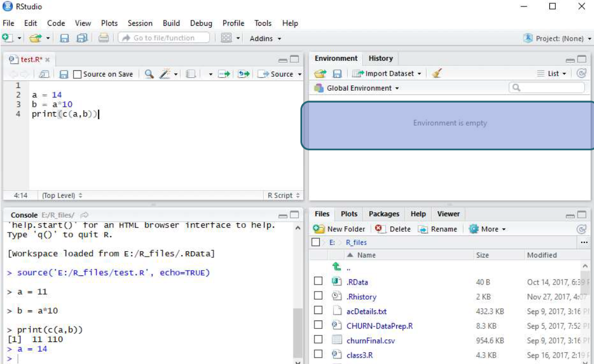This screenshot has width=594, height=364.
Task: Click the find magnifier icon in editor toolbar
Action: click(149, 74)
